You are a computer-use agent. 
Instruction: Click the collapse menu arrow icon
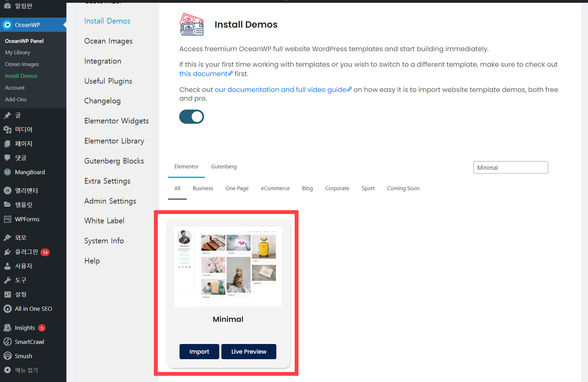point(7,370)
